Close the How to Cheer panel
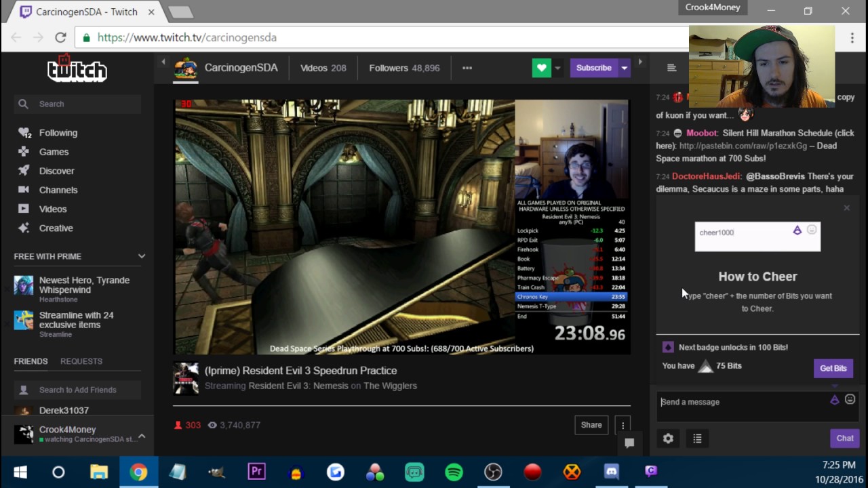 846,208
